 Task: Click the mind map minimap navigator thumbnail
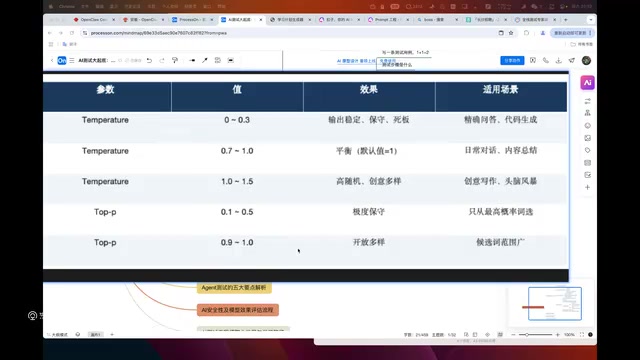pyautogui.click(x=555, y=304)
